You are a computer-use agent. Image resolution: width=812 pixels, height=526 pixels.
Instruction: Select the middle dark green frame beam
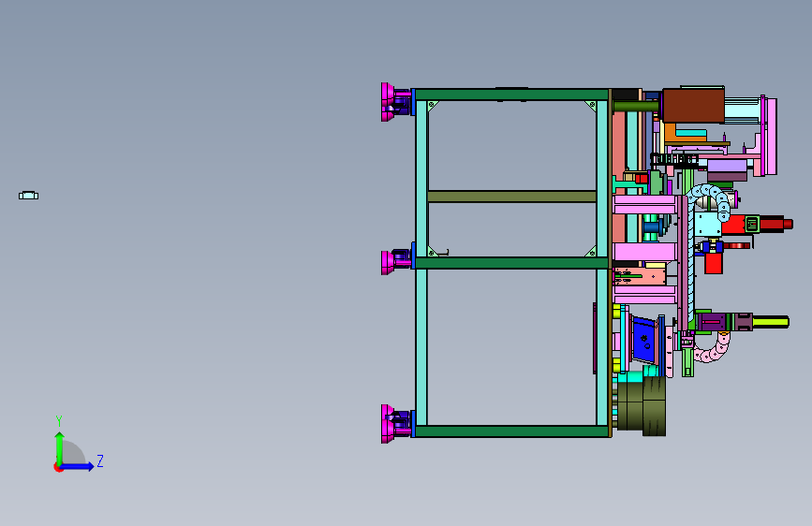pos(511,263)
